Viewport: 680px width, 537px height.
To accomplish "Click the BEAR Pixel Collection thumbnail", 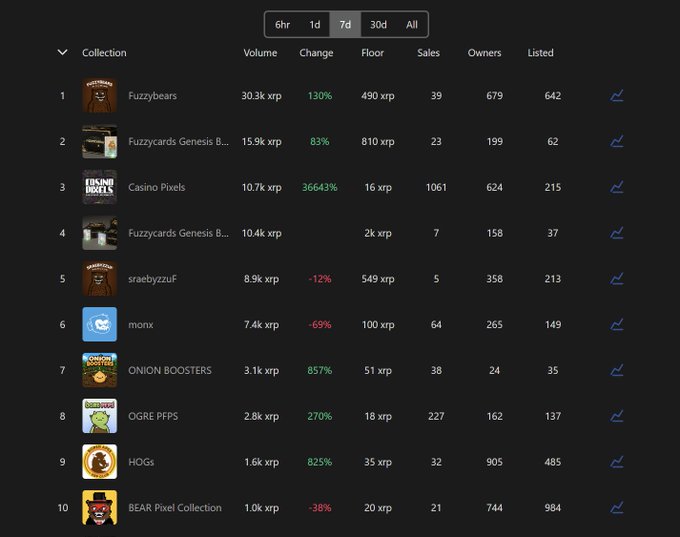I will pos(100,508).
